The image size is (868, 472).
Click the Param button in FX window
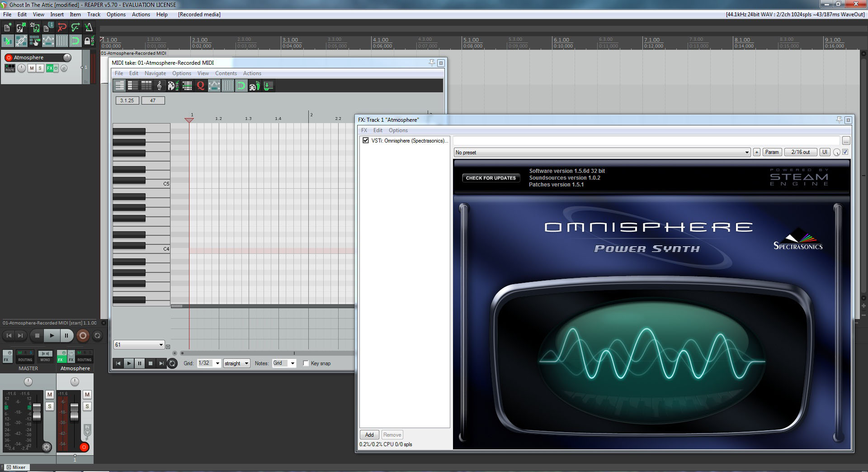click(x=772, y=153)
